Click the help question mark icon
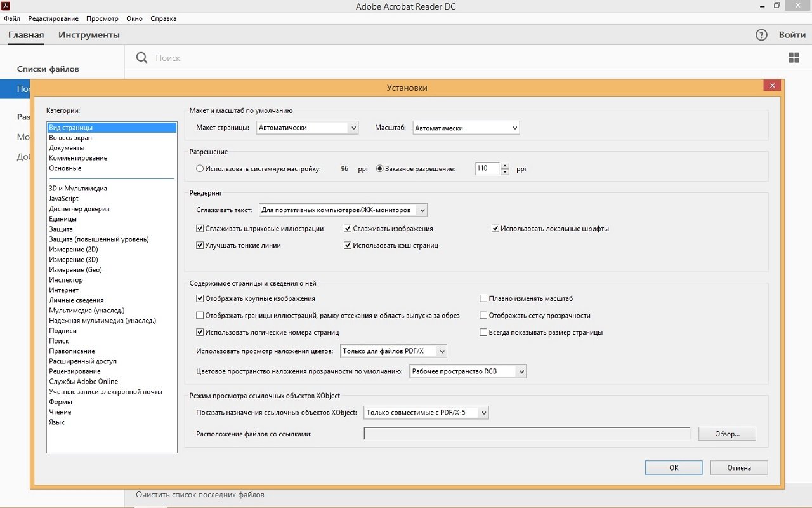Image resolution: width=812 pixels, height=508 pixels. pyautogui.click(x=761, y=35)
